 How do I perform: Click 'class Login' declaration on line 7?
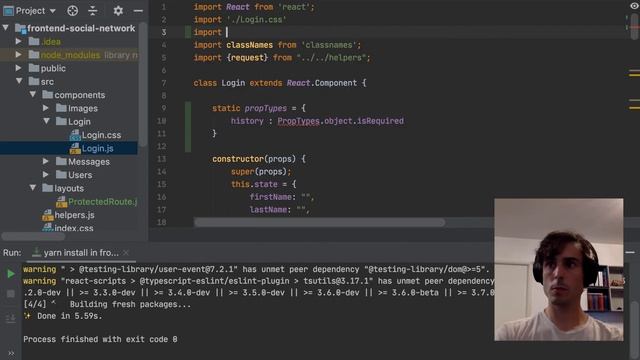click(219, 83)
